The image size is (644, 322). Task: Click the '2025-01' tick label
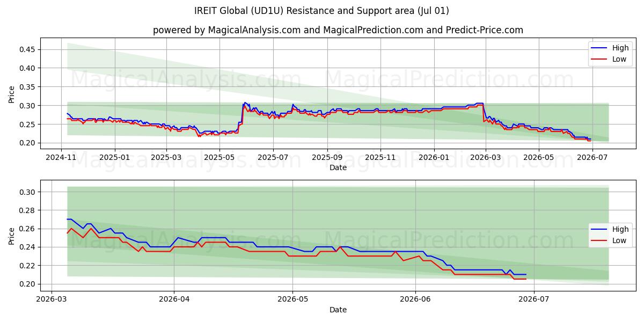tap(114, 157)
